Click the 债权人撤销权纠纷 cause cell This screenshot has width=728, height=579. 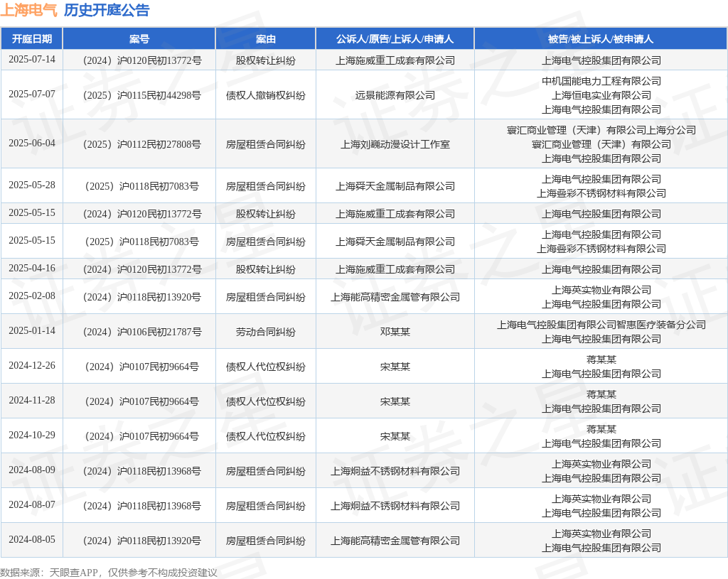tap(266, 95)
